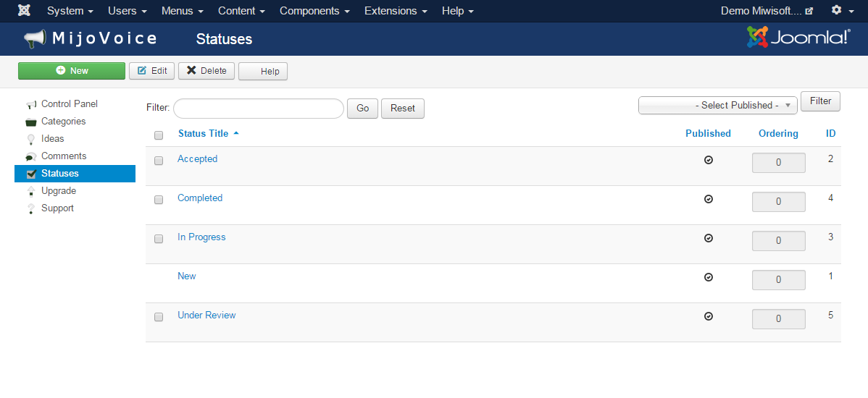Click the green New button
This screenshot has height=398, width=868.
[x=72, y=71]
